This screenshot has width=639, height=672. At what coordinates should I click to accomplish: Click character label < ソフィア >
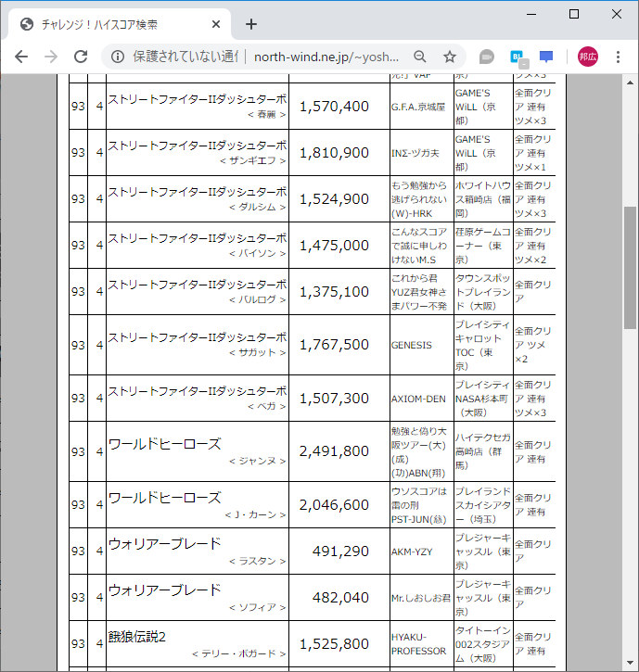click(257, 607)
